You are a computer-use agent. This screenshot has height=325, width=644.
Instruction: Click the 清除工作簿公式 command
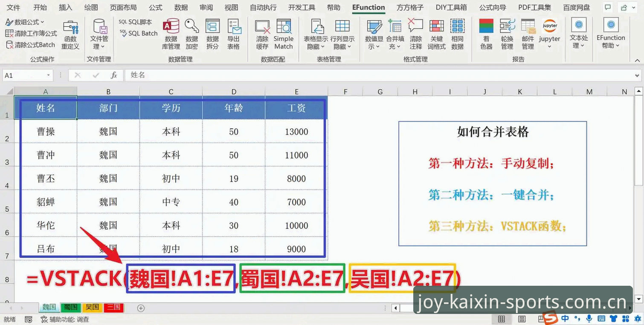pos(31,33)
